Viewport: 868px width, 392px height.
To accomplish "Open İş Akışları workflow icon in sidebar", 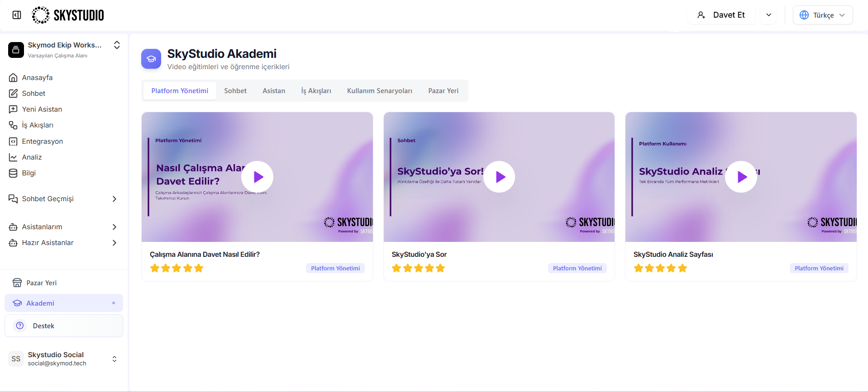I will 13,125.
